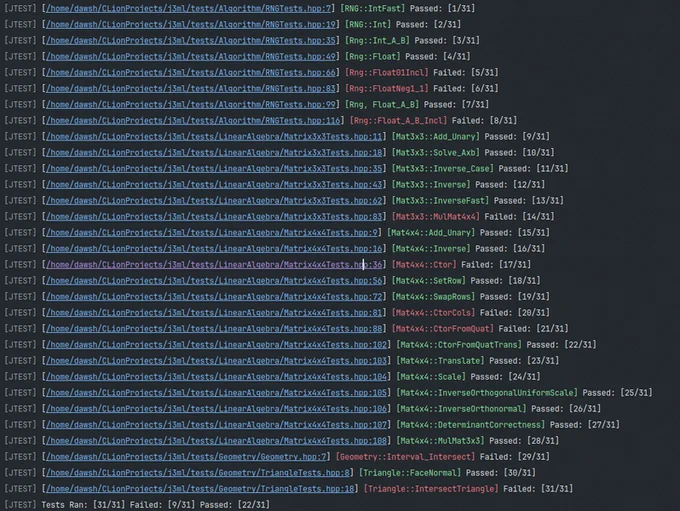Open the Matrix4x4Tests.hpp:104 file link

[217, 377]
